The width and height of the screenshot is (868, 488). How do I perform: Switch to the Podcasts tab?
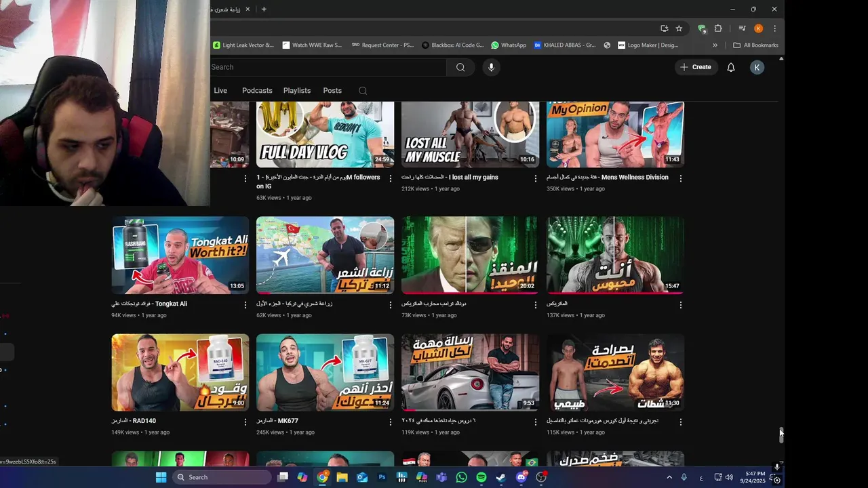257,91
